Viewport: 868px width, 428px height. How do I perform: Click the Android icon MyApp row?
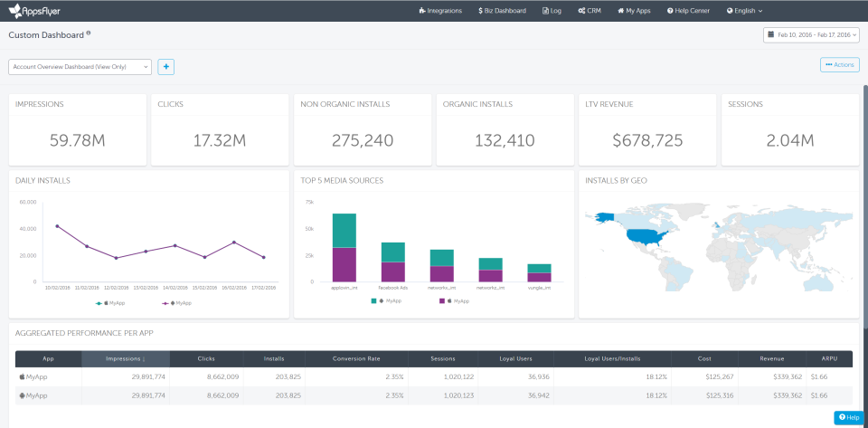point(33,395)
